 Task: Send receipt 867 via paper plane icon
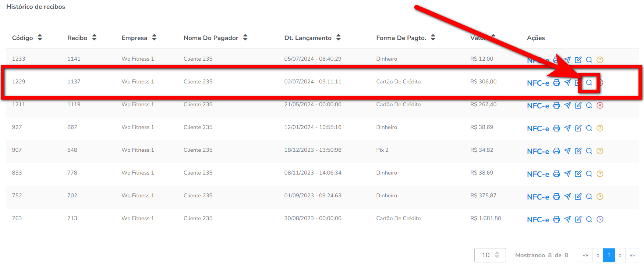point(567,128)
